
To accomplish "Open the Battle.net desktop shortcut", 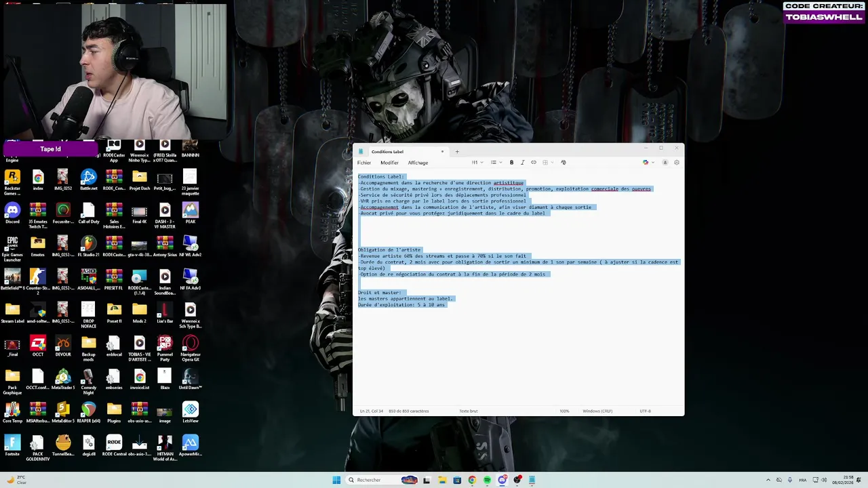I will [x=89, y=180].
